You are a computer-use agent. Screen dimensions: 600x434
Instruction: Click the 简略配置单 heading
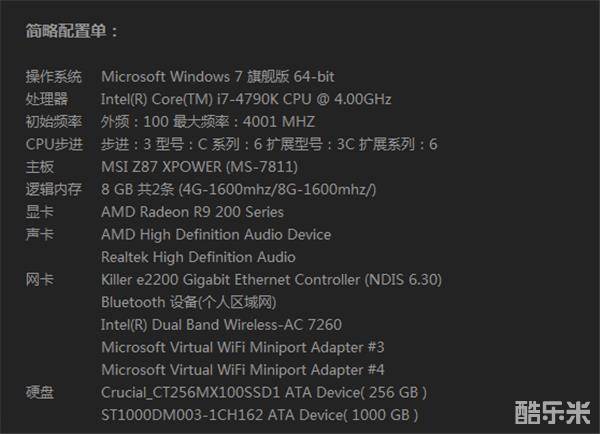72,31
